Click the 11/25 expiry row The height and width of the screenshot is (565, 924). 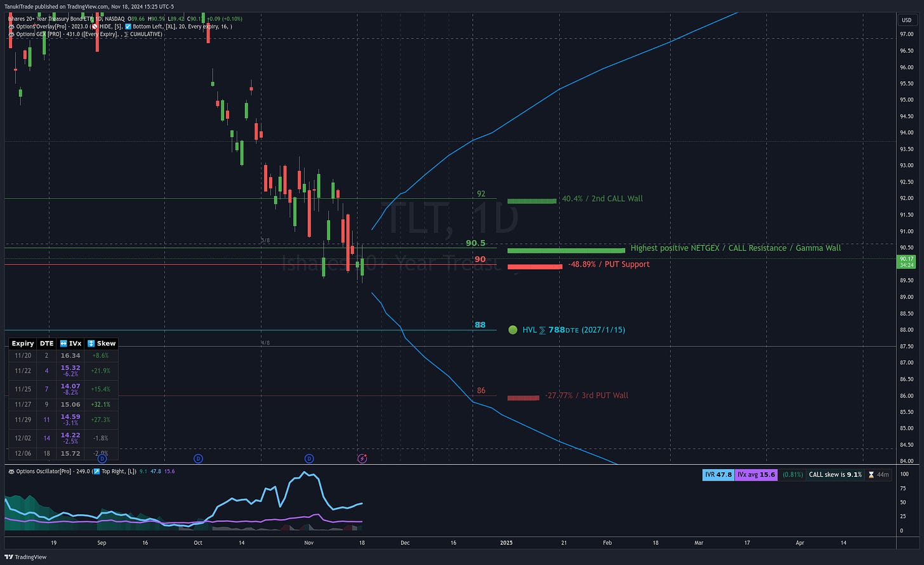(x=63, y=389)
